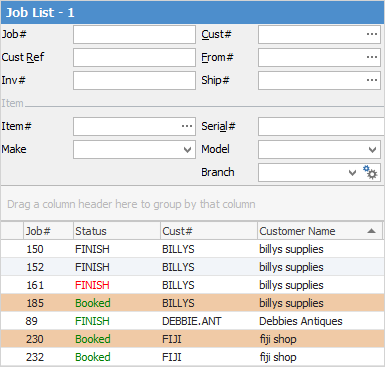Select job 89 in the list
The width and height of the screenshot is (385, 367).
click(192, 321)
